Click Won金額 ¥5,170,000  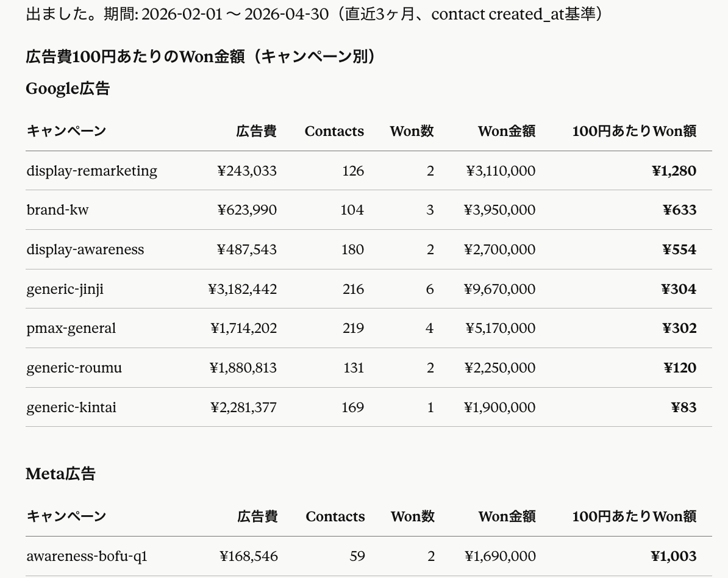[501, 329]
